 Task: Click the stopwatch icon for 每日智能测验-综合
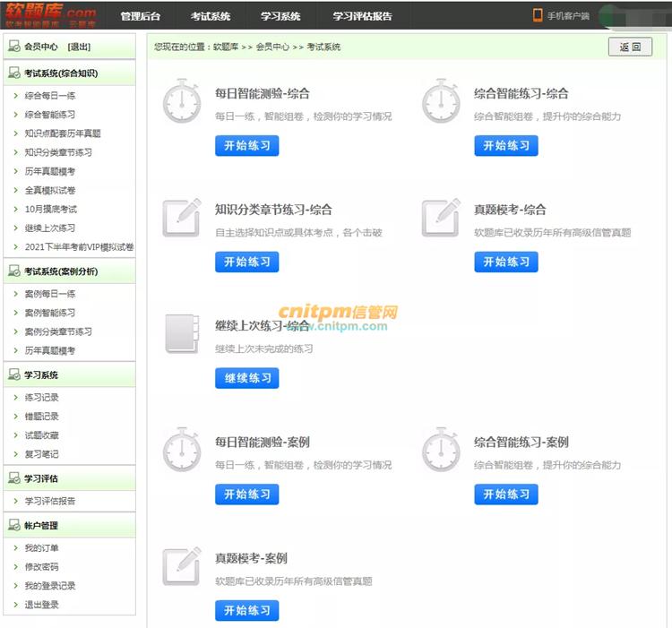(182, 102)
